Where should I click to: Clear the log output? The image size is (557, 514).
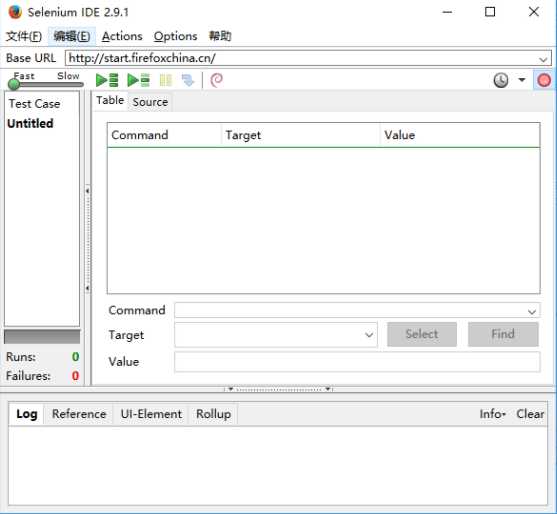coord(530,414)
